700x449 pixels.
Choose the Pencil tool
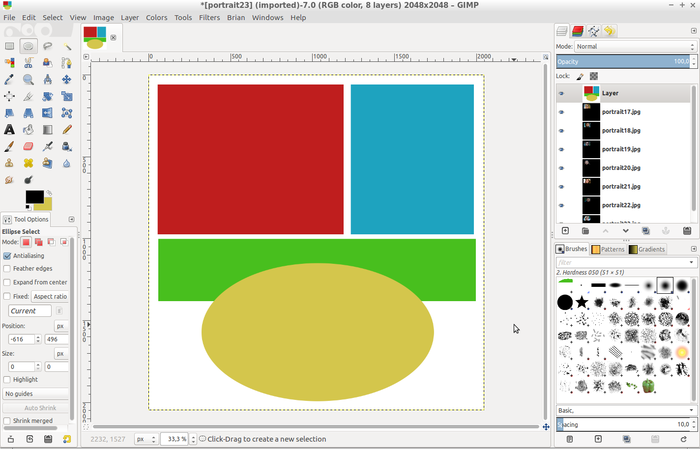(x=66, y=129)
